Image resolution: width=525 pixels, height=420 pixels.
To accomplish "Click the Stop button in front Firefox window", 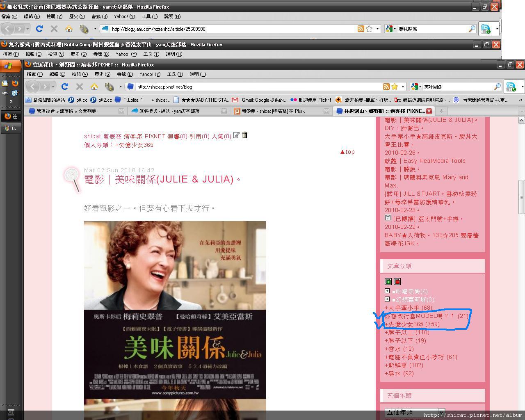I will click(80, 87).
